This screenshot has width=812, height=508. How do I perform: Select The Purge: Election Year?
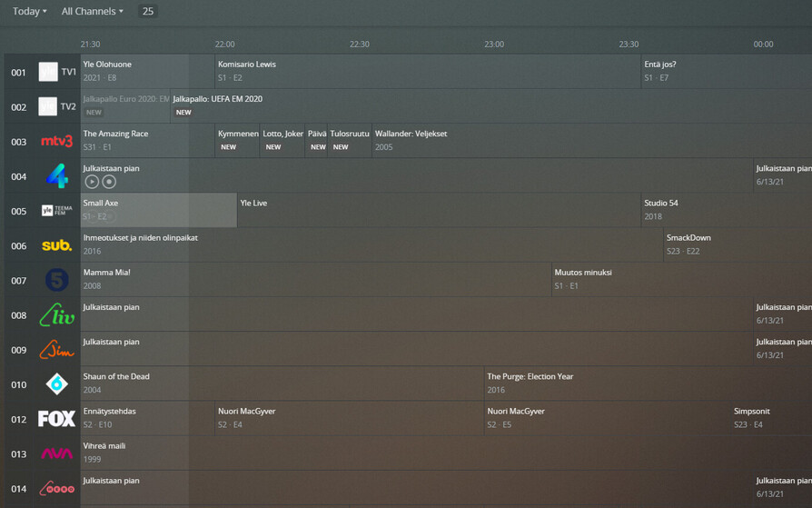pos(649,384)
